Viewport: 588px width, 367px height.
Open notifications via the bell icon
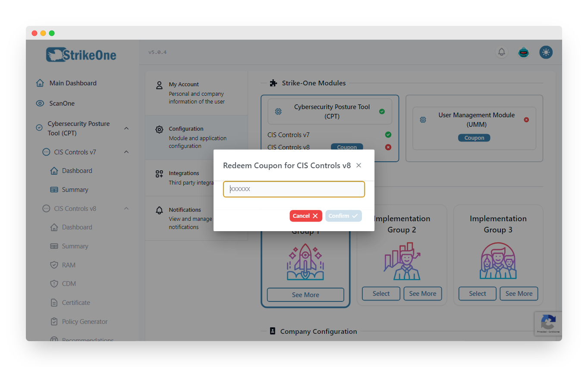(x=501, y=52)
